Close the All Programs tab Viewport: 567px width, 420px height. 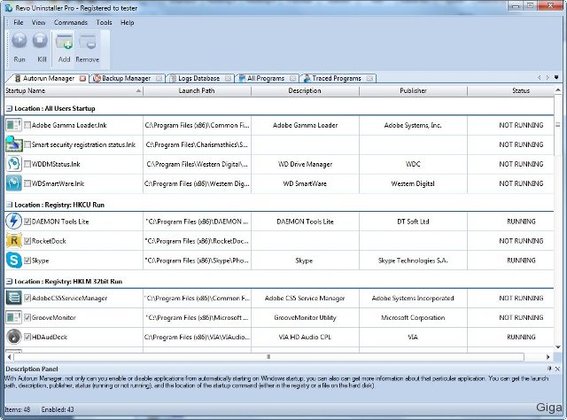click(293, 78)
